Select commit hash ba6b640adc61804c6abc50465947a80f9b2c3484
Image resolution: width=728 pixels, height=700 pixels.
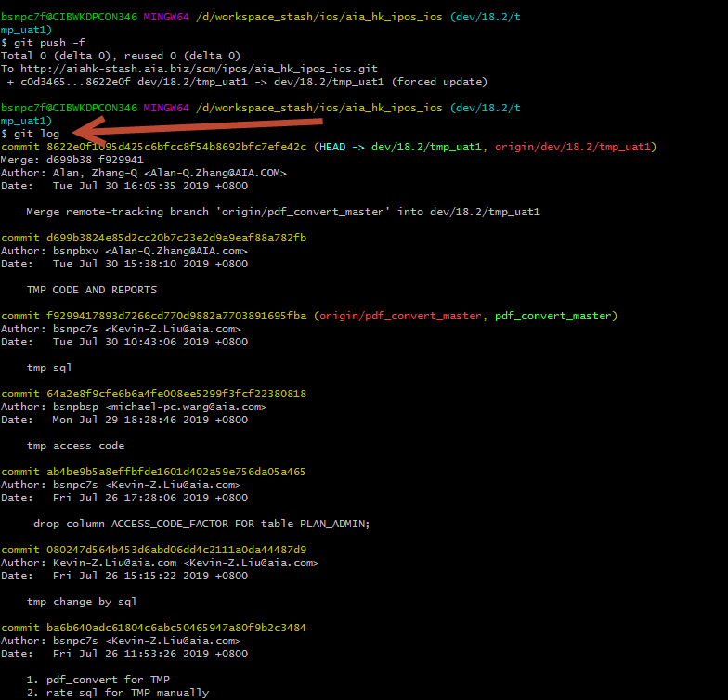(176, 628)
